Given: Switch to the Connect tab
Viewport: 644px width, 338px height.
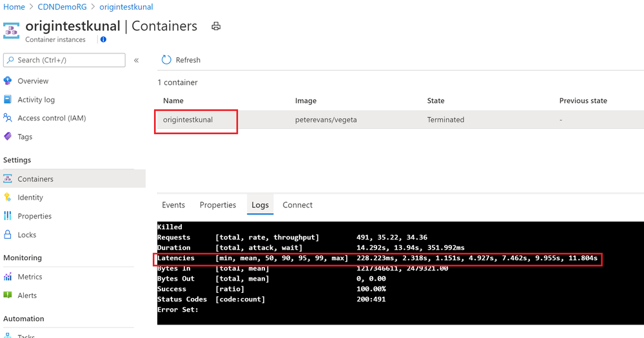Looking at the screenshot, I should (x=297, y=205).
